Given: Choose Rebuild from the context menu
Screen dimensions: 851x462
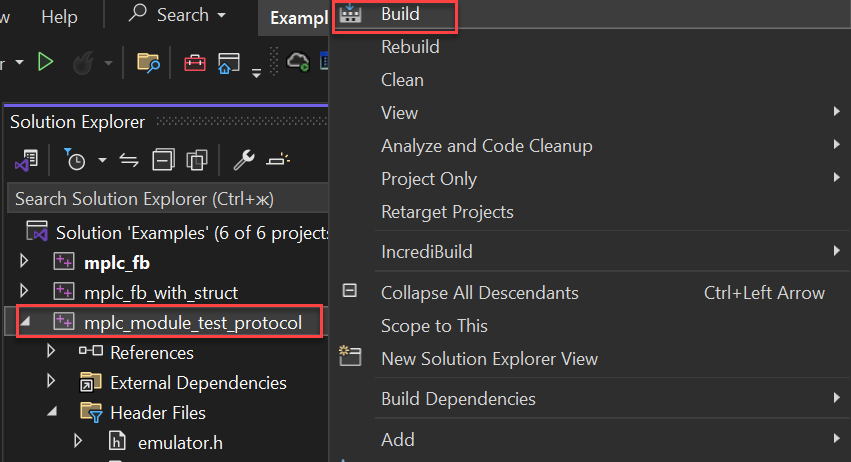Looking at the screenshot, I should click(410, 47).
